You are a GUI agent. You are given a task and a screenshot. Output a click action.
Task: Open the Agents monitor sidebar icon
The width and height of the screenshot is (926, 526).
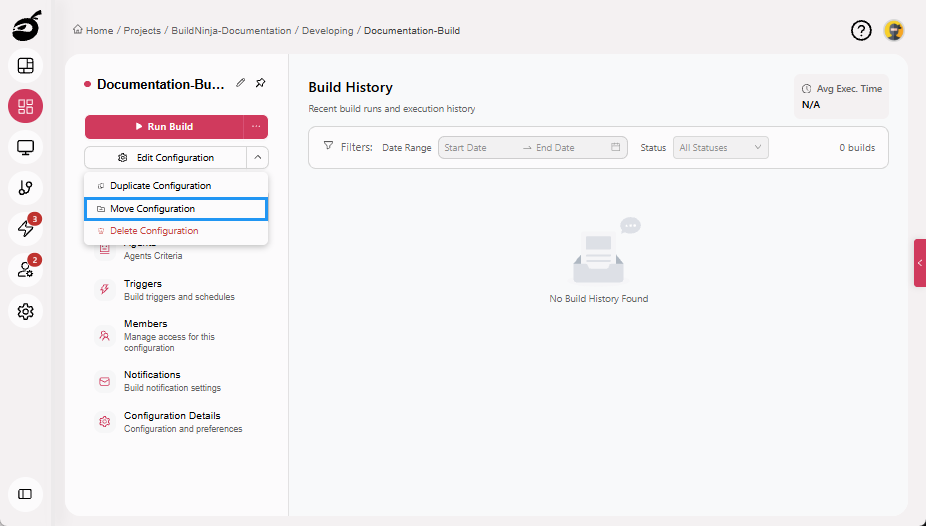pos(25,147)
